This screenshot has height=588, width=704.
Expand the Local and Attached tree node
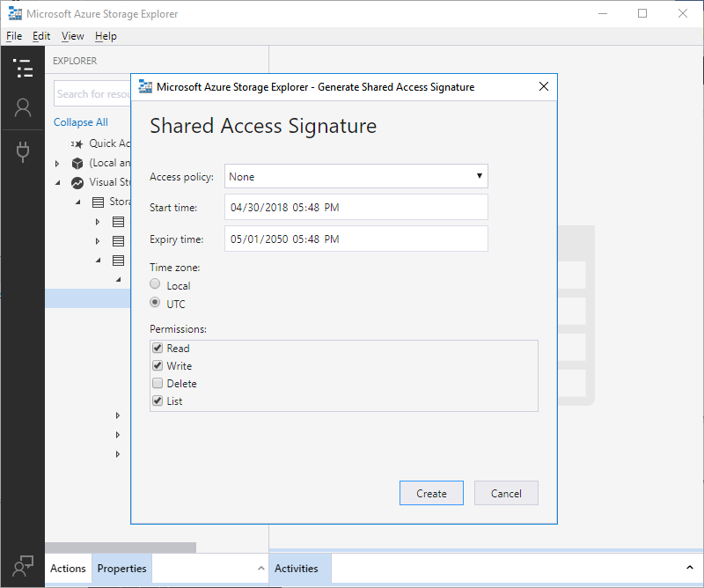[x=57, y=164]
